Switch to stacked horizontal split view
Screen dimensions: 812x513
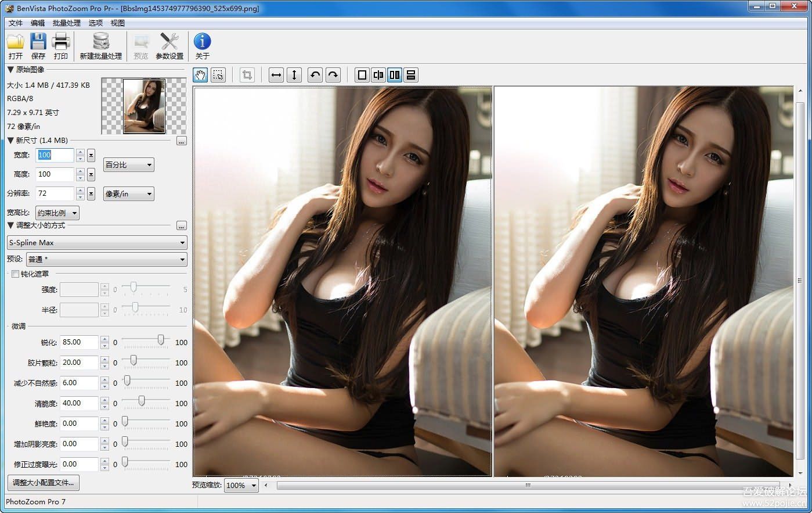[x=411, y=75]
